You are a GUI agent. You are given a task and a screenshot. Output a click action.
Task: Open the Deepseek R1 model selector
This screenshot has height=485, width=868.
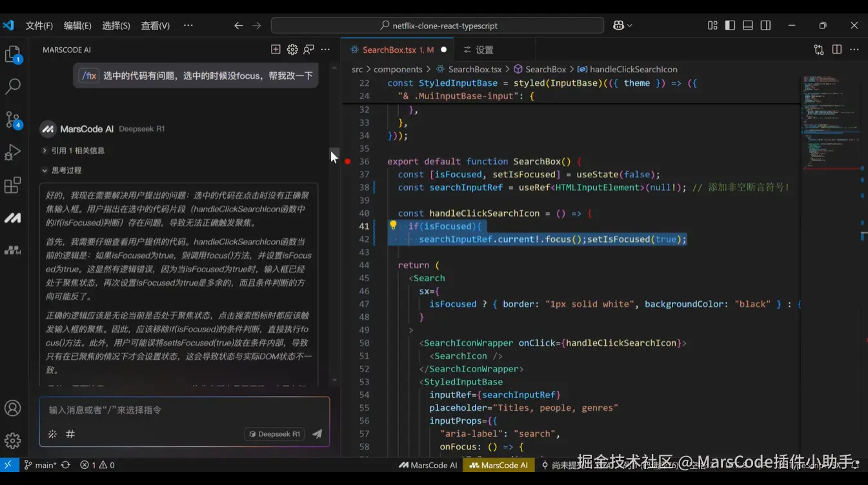click(275, 434)
